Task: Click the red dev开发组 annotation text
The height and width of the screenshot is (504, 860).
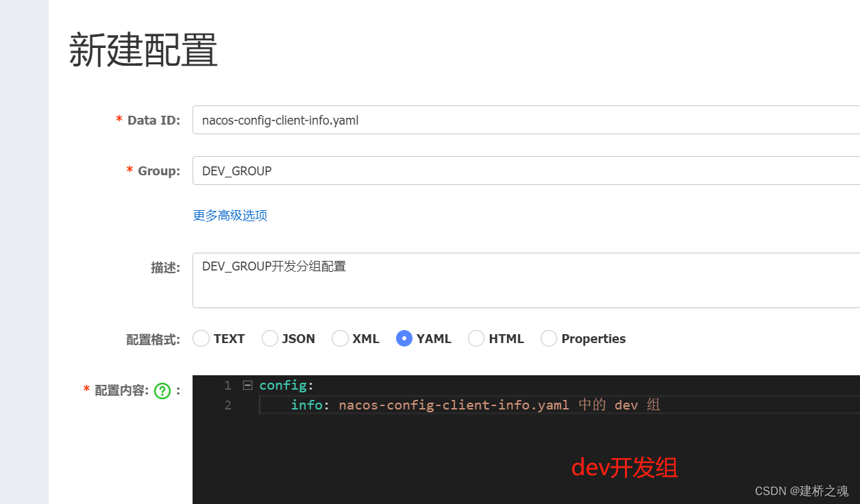Action: click(624, 468)
